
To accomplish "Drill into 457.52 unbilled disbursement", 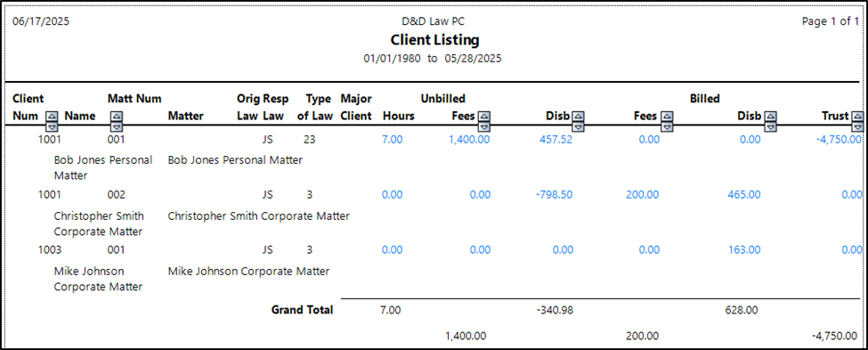I will pos(556,140).
